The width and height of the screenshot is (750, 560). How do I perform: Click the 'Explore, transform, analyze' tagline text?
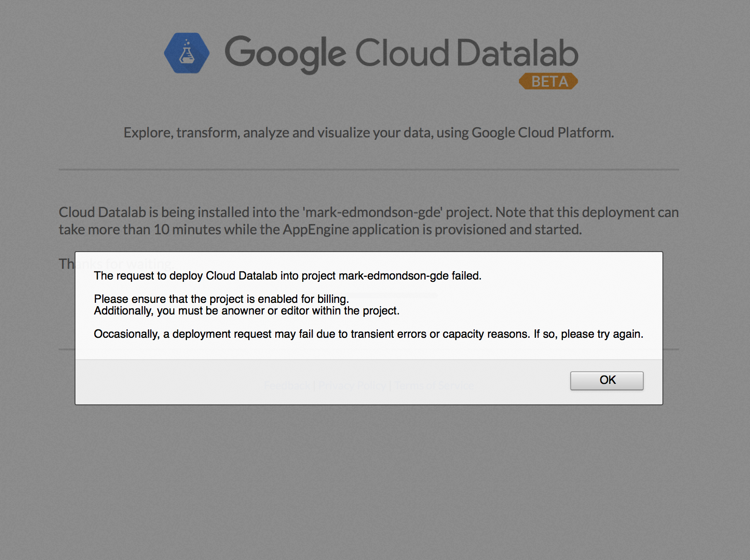click(x=368, y=133)
